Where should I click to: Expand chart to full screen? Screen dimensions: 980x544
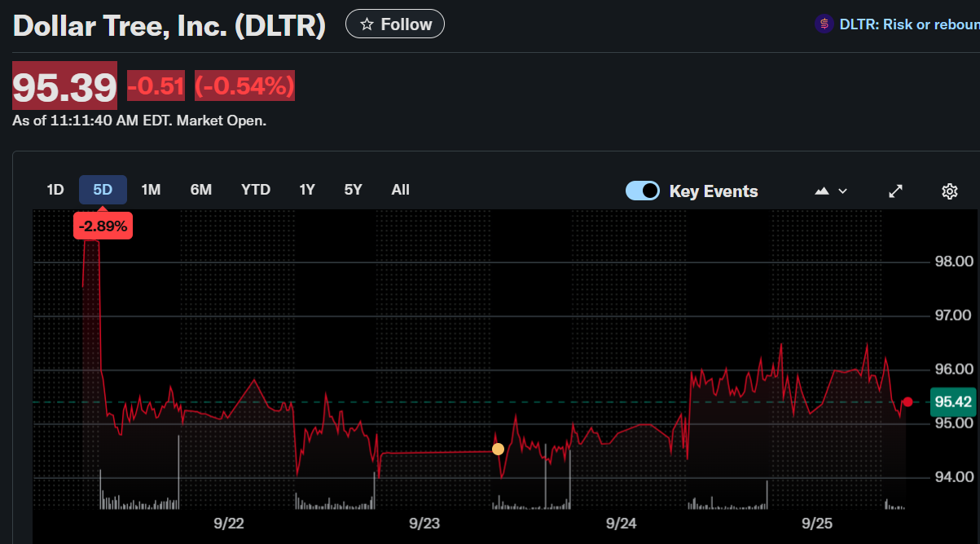[x=895, y=191]
